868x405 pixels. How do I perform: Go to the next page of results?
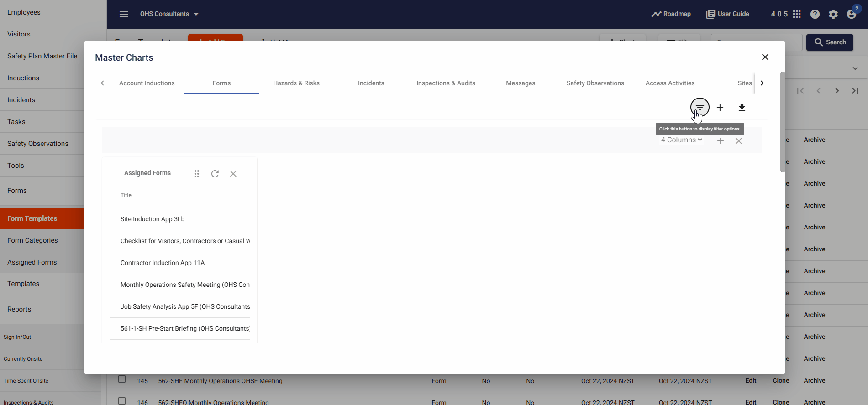coord(837,91)
